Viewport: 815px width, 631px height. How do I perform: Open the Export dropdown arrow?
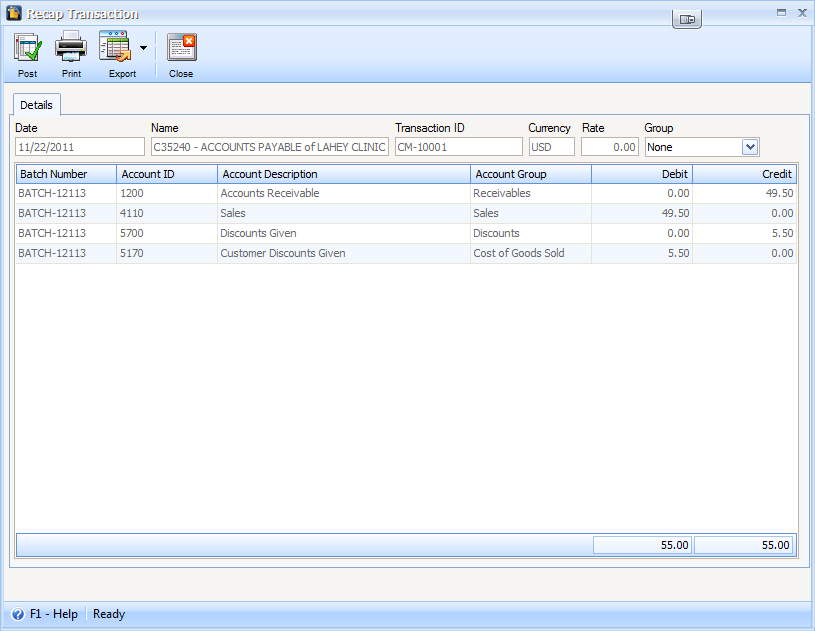coord(143,48)
